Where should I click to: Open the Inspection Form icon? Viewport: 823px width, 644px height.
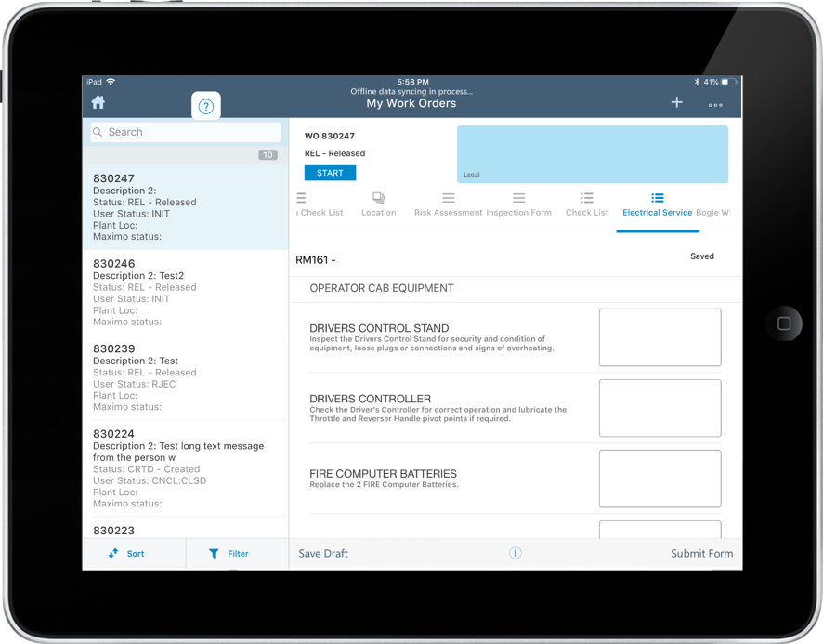click(x=519, y=198)
